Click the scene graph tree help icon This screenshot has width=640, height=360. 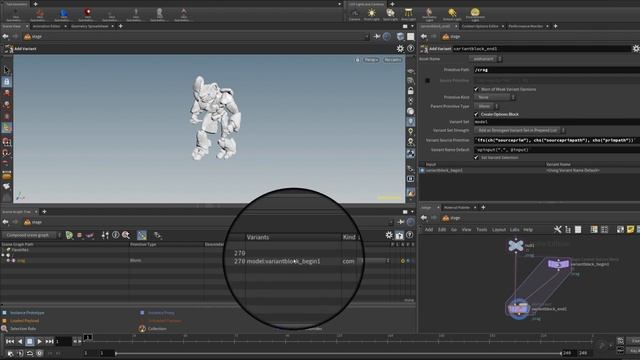409,235
